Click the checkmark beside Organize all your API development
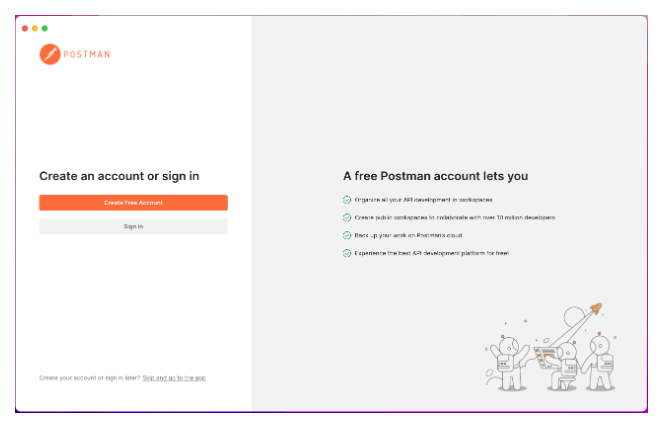This screenshot has height=434, width=664. point(347,200)
